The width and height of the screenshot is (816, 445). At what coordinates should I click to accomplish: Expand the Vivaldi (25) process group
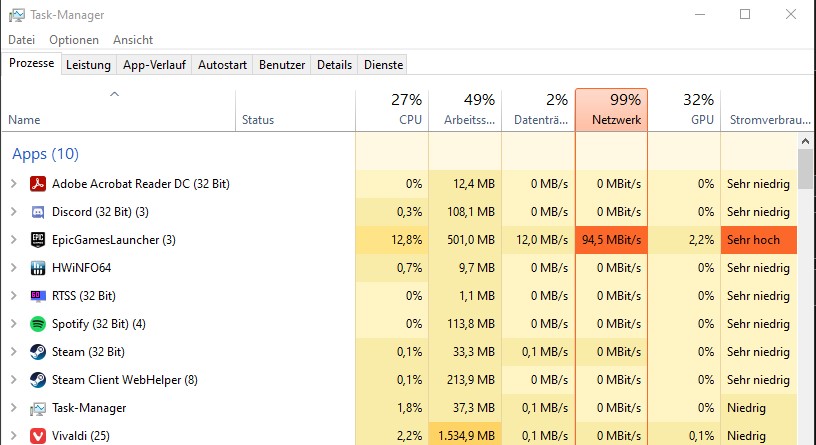(14, 436)
